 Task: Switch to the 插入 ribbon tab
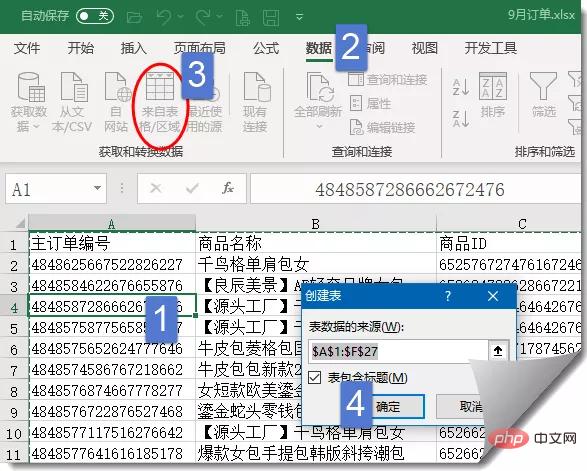pos(134,48)
